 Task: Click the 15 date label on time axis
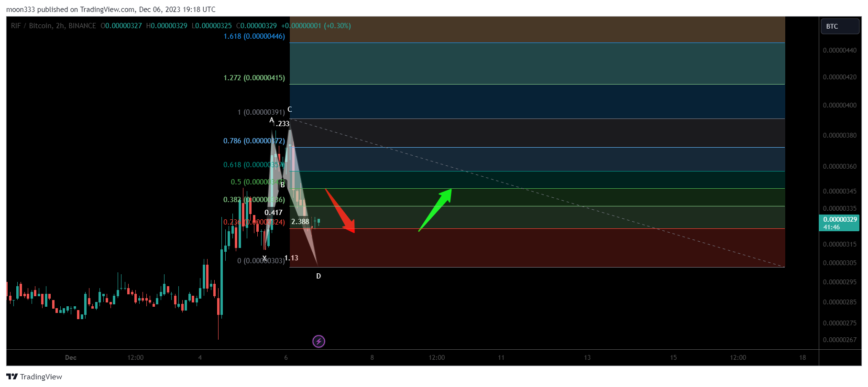(673, 357)
